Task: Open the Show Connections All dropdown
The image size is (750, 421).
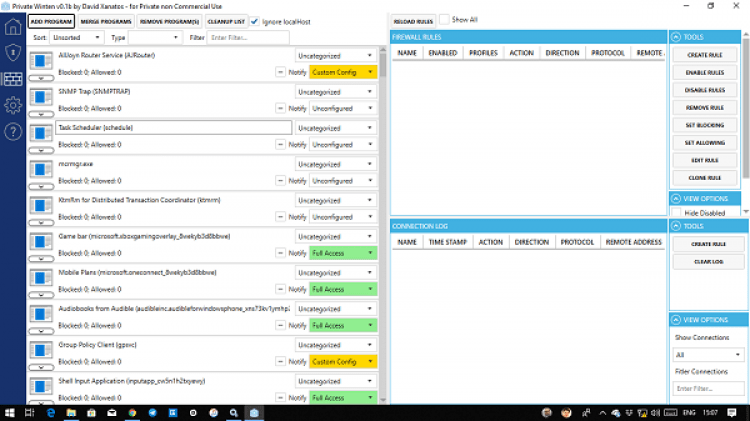Action: coord(709,354)
